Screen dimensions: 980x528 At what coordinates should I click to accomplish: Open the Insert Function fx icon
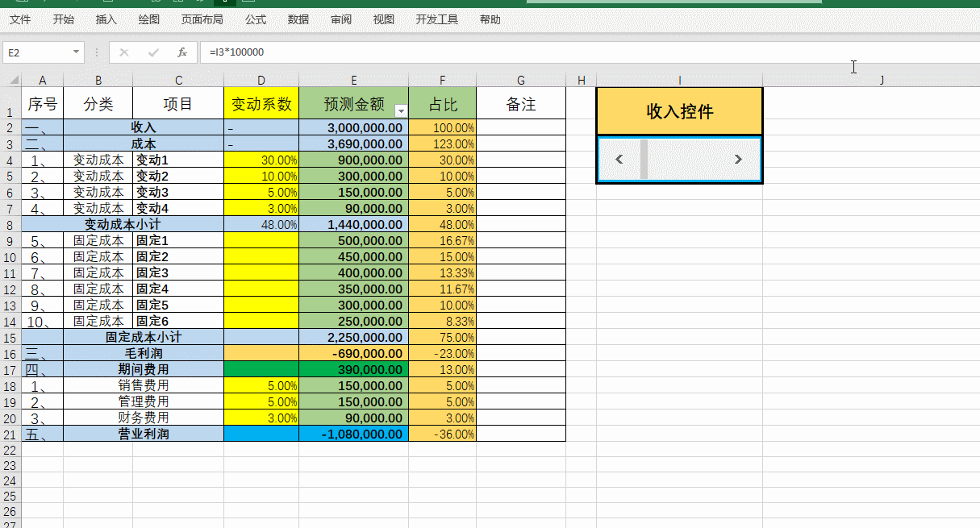(182, 52)
